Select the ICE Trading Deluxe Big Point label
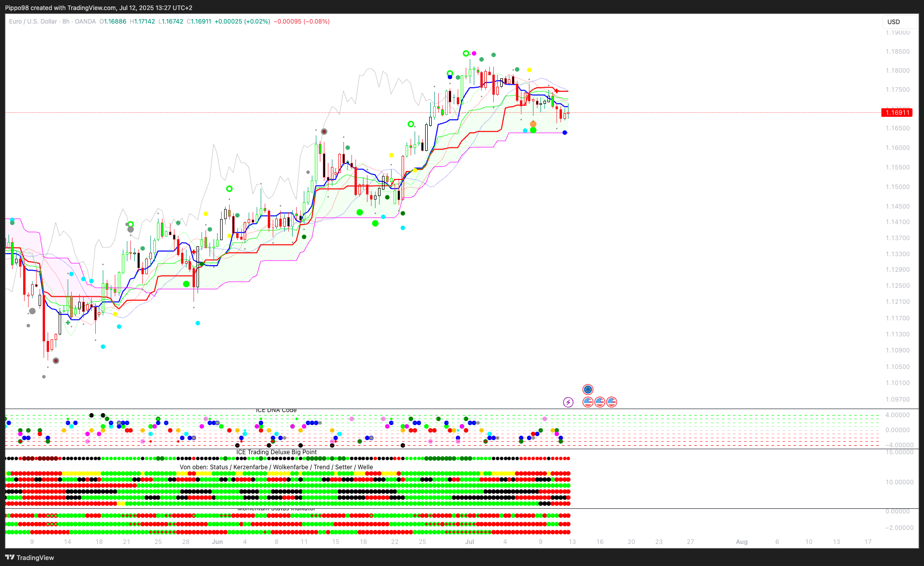 tap(276, 452)
